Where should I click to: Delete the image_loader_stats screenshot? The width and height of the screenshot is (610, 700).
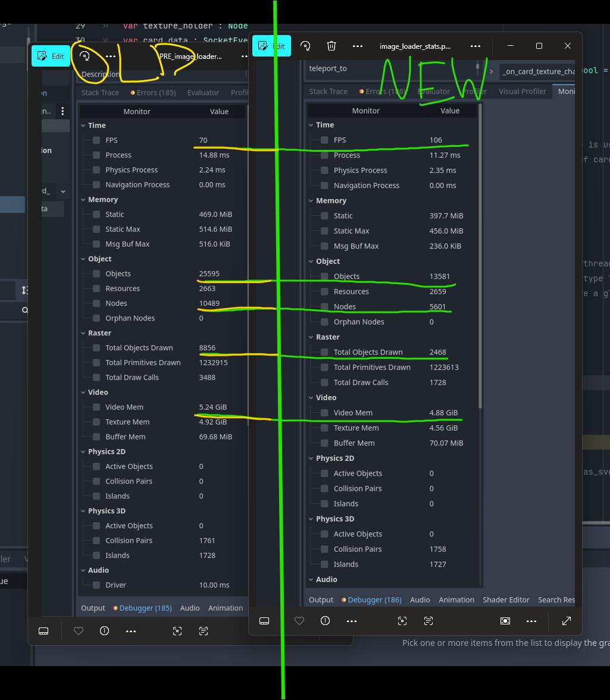(331, 46)
